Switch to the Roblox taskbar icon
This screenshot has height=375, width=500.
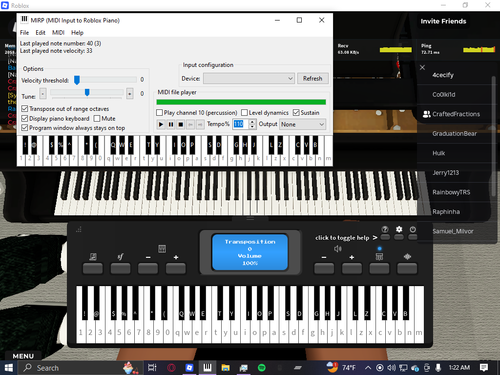click(189, 368)
